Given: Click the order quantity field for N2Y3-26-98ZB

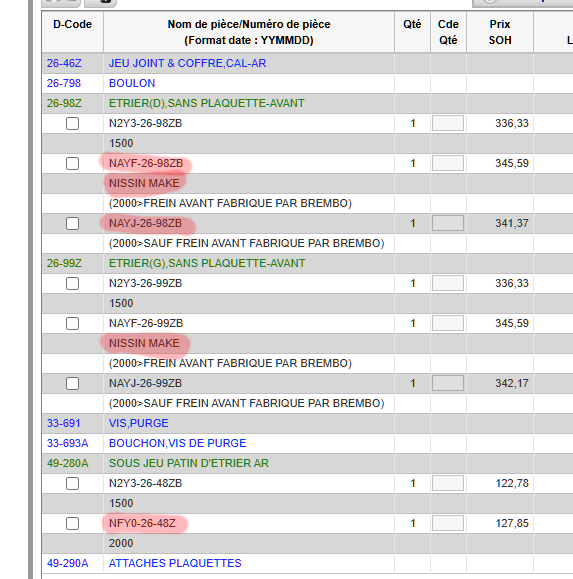Looking at the screenshot, I should tap(448, 123).
